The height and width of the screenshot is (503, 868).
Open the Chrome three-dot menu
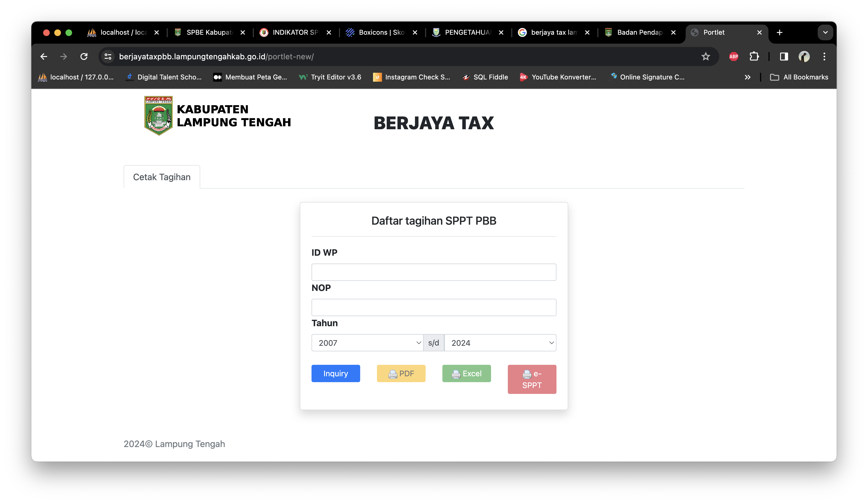pyautogui.click(x=824, y=57)
